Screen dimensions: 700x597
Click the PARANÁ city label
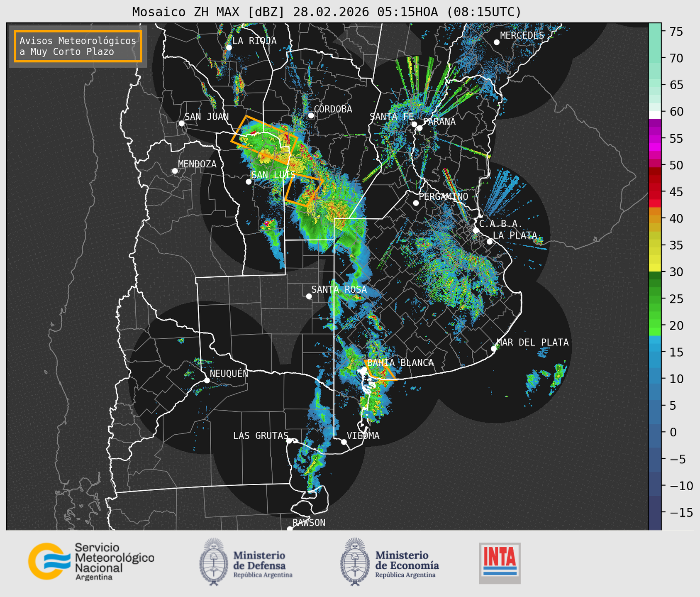[x=439, y=121]
